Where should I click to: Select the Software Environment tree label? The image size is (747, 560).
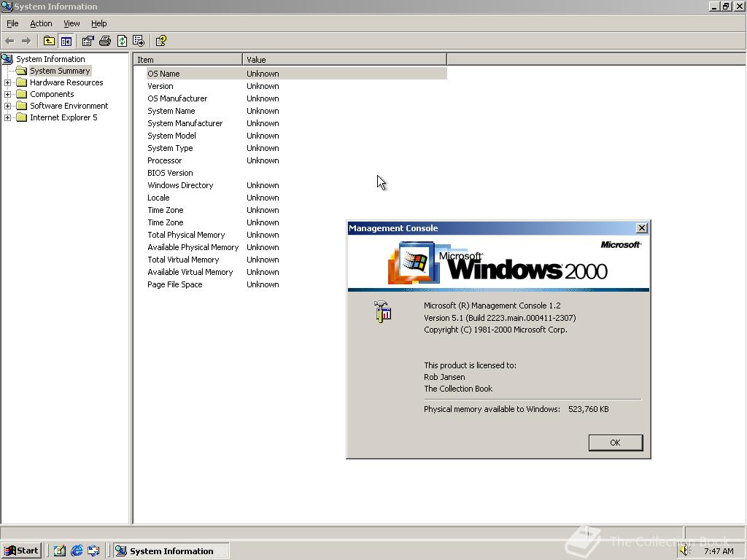(x=69, y=106)
